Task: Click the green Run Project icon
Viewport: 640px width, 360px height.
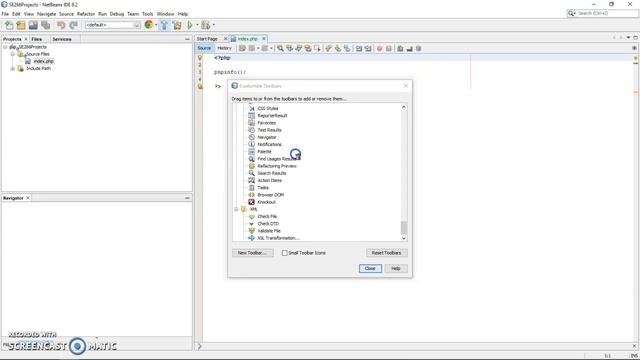Action: (x=190, y=25)
